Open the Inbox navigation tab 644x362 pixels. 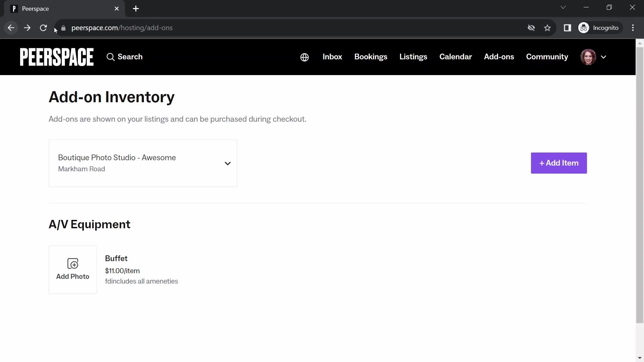point(333,57)
